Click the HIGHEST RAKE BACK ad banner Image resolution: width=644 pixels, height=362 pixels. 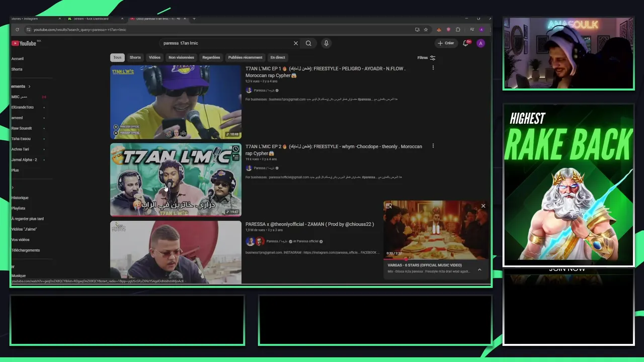pos(569,185)
